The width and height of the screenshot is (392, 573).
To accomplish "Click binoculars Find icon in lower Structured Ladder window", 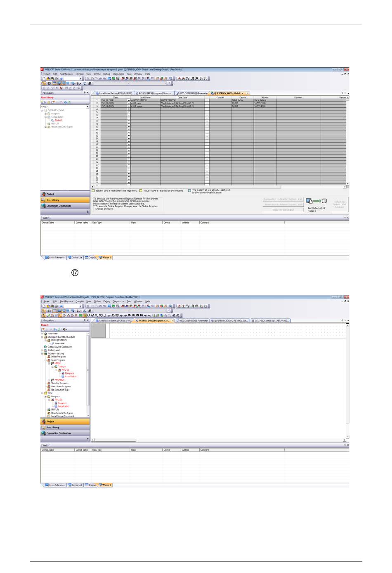I will point(90,310).
